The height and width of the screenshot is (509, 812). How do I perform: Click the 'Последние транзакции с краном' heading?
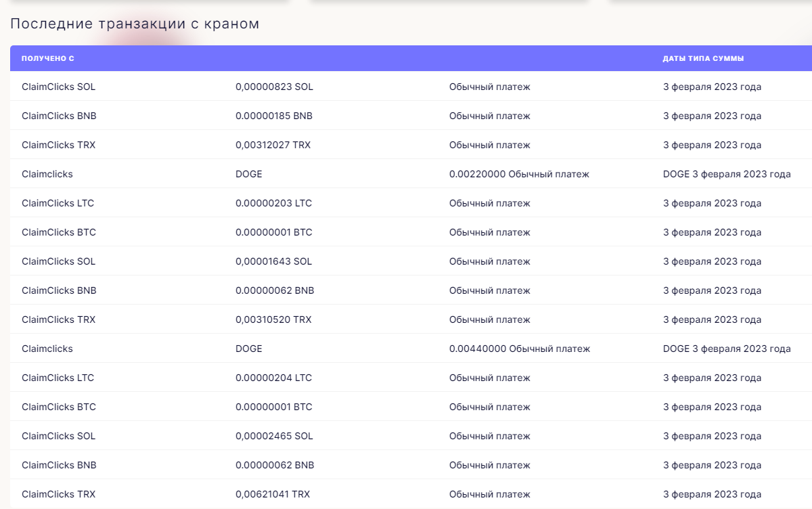pyautogui.click(x=135, y=24)
